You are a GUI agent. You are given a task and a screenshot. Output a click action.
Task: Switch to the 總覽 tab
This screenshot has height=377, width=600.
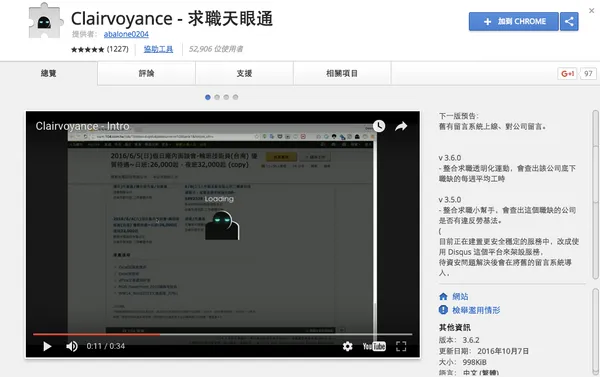point(49,73)
